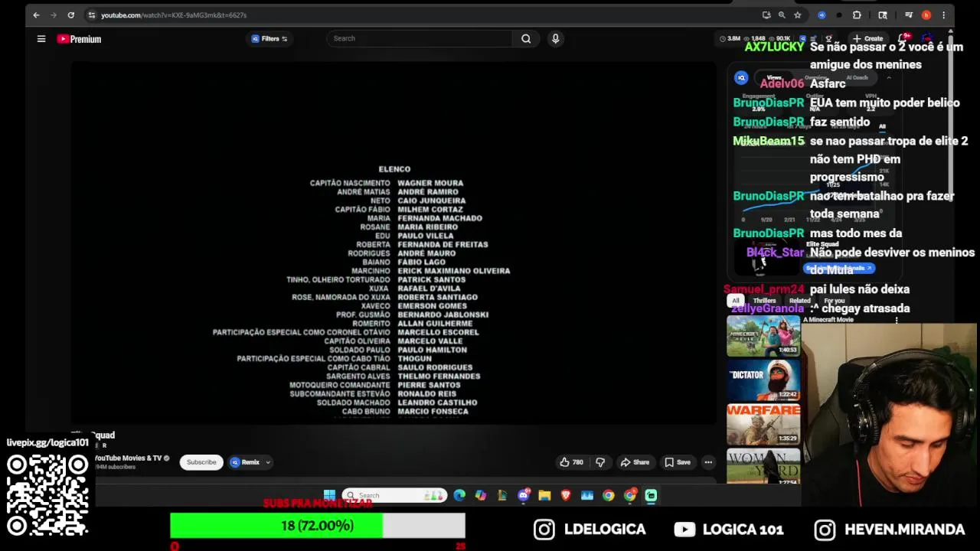Open the tab search extension icon
Image resolution: width=980 pixels, height=551 pixels.
[x=883, y=15]
